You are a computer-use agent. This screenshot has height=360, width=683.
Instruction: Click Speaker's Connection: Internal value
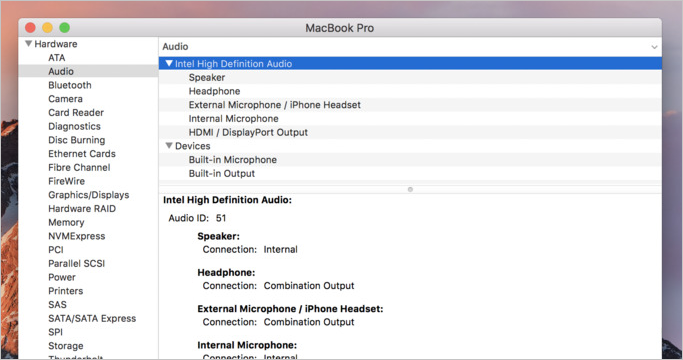281,249
